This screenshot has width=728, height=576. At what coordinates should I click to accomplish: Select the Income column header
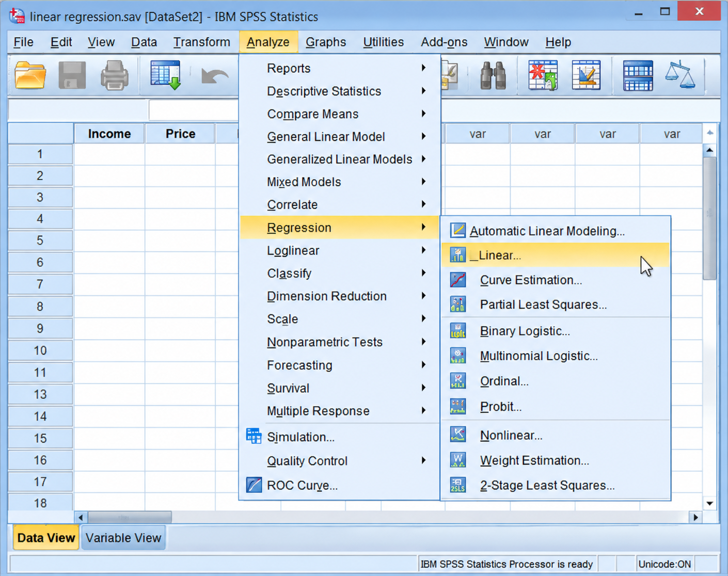click(109, 134)
